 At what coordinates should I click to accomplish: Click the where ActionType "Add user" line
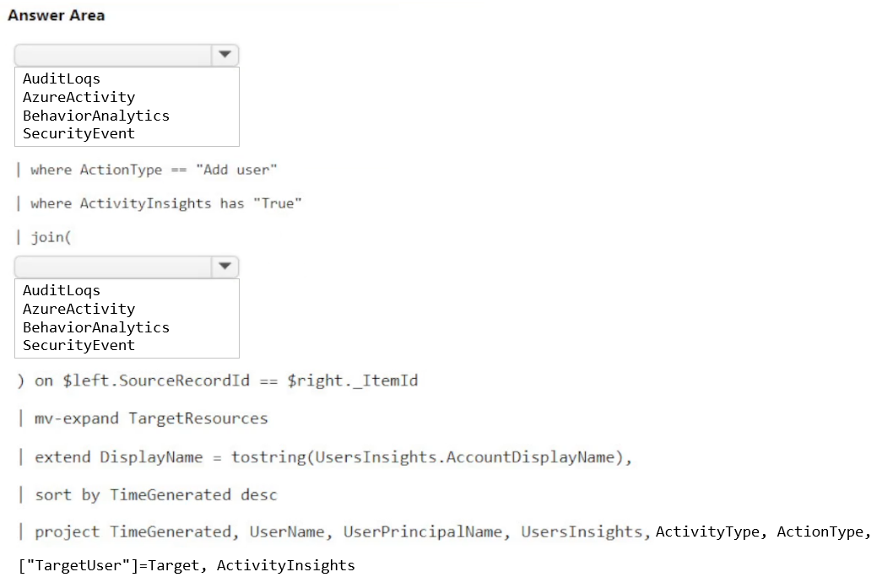point(154,170)
